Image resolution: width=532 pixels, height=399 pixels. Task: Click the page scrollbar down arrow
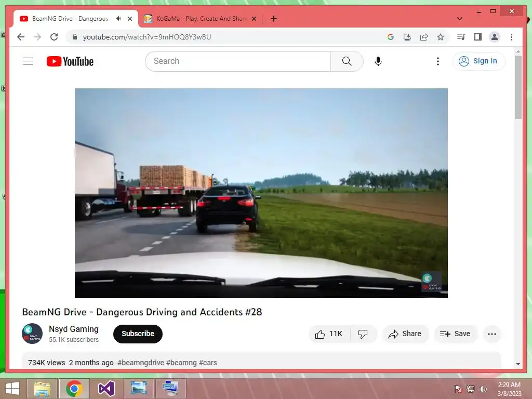[x=518, y=364]
